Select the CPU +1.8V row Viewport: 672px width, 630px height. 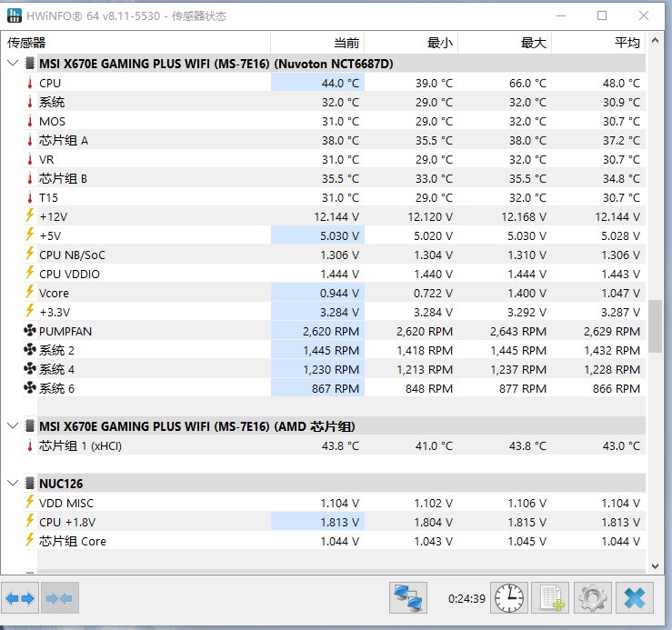pos(334,522)
